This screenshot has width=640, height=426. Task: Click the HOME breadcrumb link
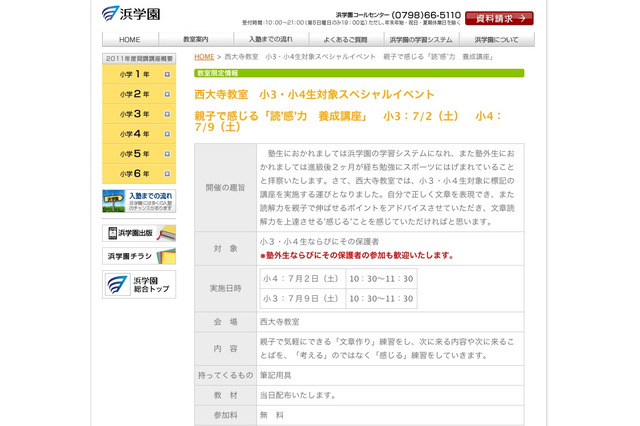(204, 57)
